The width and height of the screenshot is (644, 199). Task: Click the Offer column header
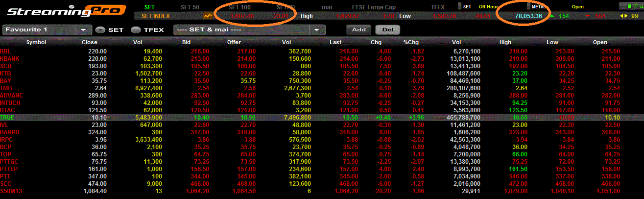234,42
